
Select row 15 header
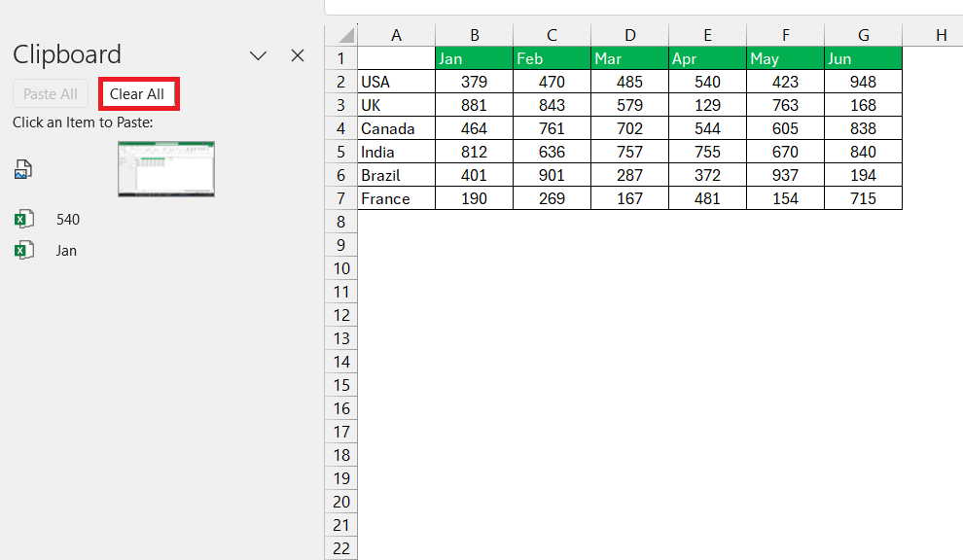tap(340, 385)
